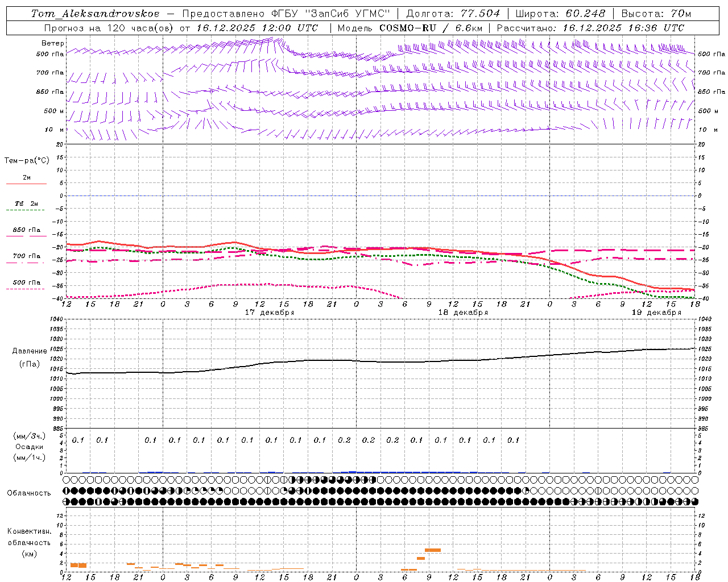Click the Облачность cloud cover label

tap(29, 493)
